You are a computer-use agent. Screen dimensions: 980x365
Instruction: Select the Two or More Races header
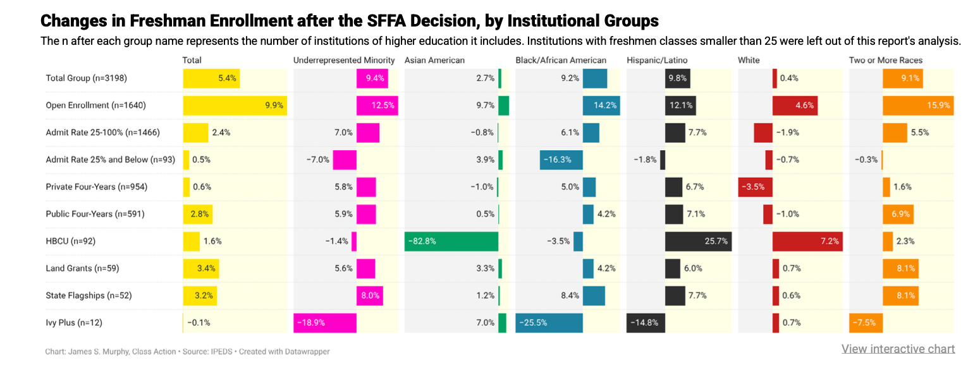(x=885, y=61)
